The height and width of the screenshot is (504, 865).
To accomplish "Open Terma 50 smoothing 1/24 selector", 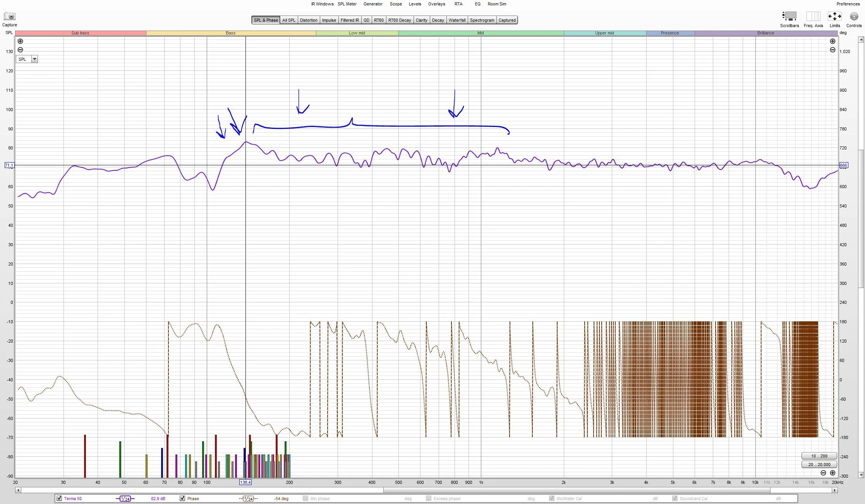I will pyautogui.click(x=125, y=499).
